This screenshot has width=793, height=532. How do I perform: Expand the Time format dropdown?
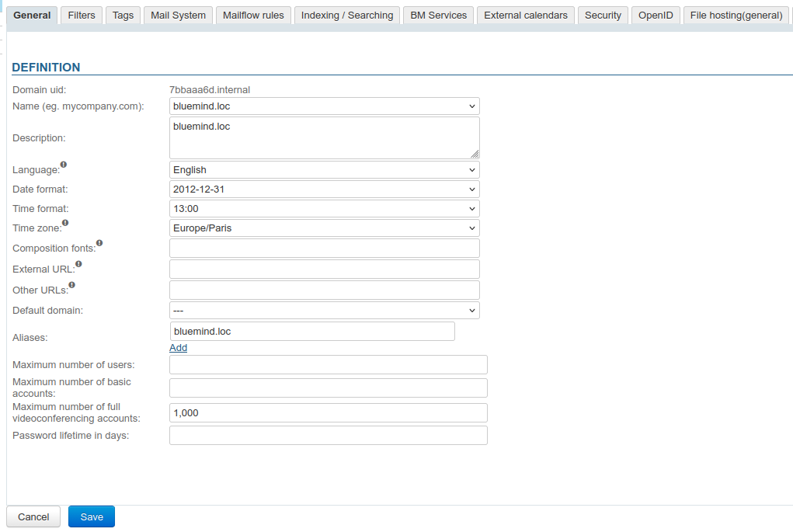324,209
